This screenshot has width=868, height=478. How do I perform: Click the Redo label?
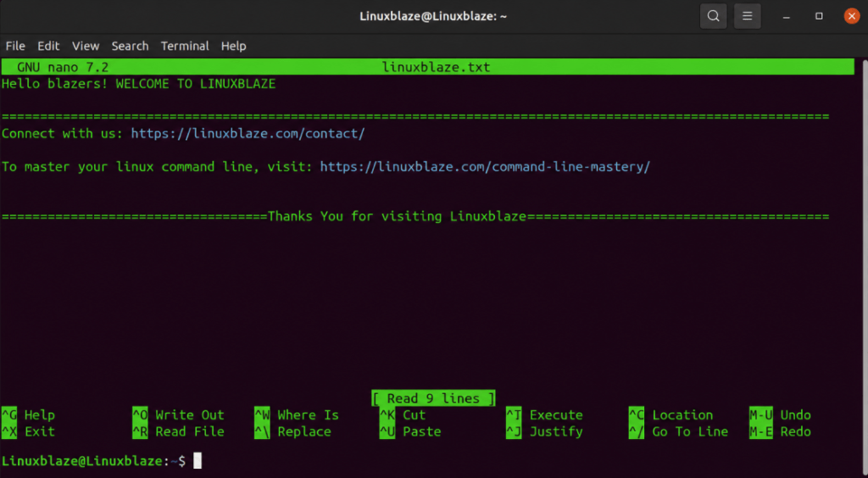click(795, 431)
